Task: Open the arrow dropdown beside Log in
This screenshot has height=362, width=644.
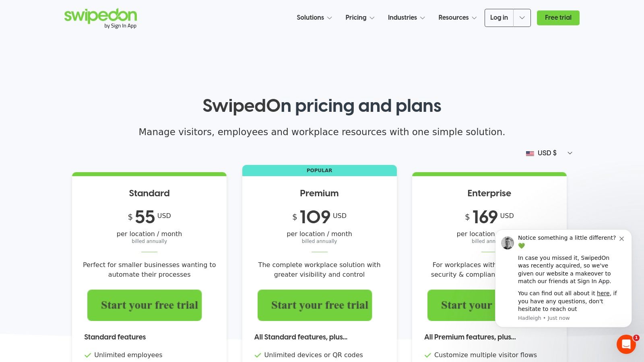Action: (x=522, y=18)
